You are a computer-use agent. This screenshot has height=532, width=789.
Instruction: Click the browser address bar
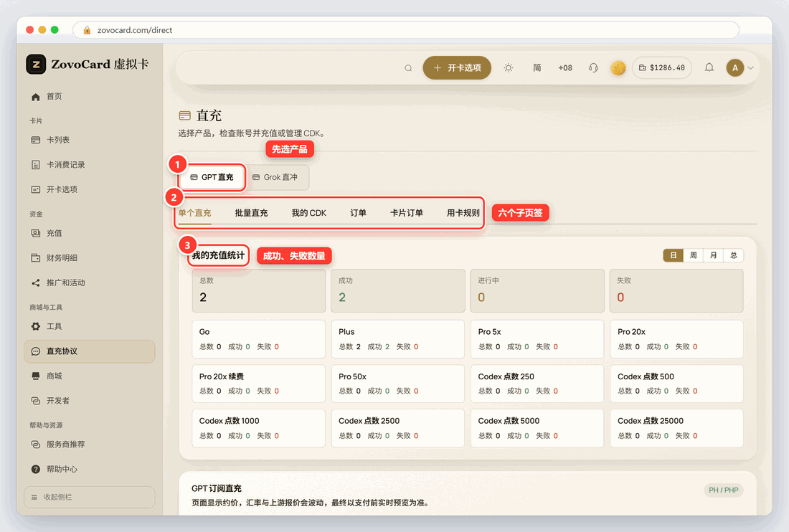[405, 30]
